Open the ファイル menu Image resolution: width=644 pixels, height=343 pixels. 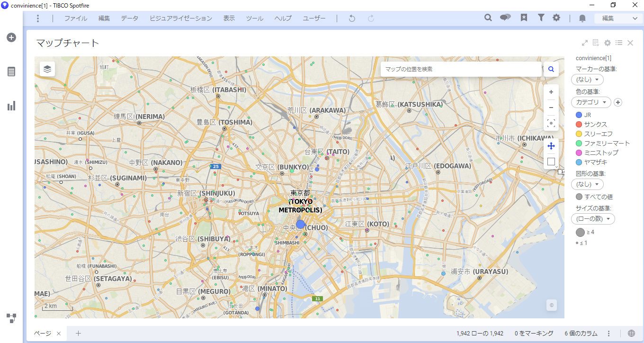coord(76,18)
